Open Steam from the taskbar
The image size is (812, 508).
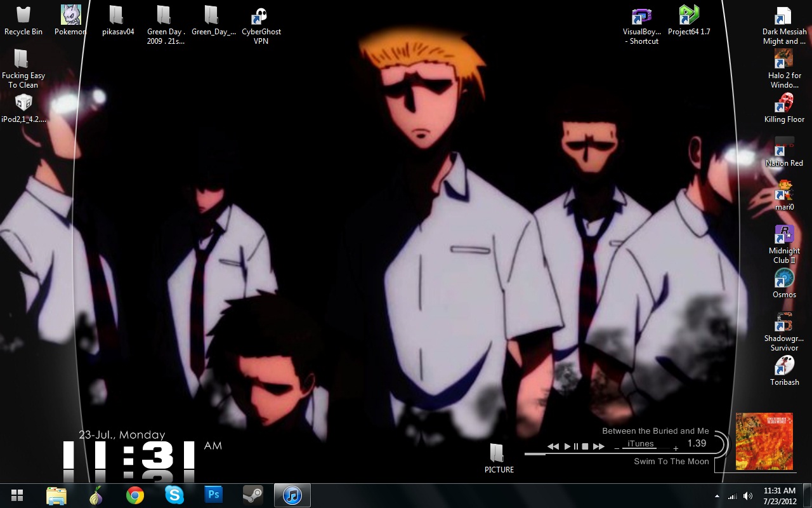click(x=253, y=495)
